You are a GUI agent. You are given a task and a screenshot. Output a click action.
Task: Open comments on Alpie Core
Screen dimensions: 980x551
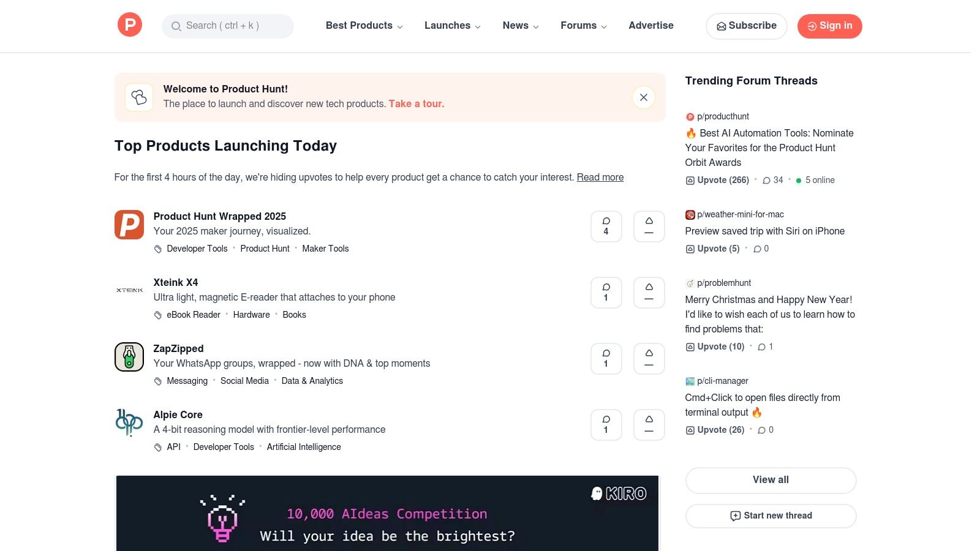pyautogui.click(x=606, y=424)
